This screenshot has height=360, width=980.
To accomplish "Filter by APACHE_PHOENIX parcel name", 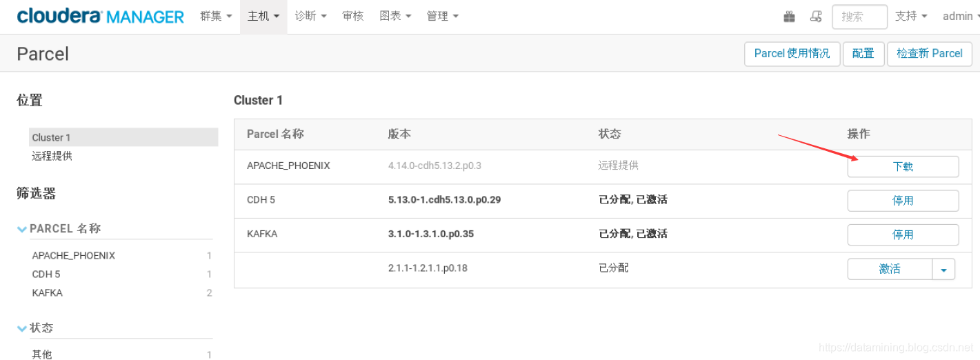I will (73, 255).
